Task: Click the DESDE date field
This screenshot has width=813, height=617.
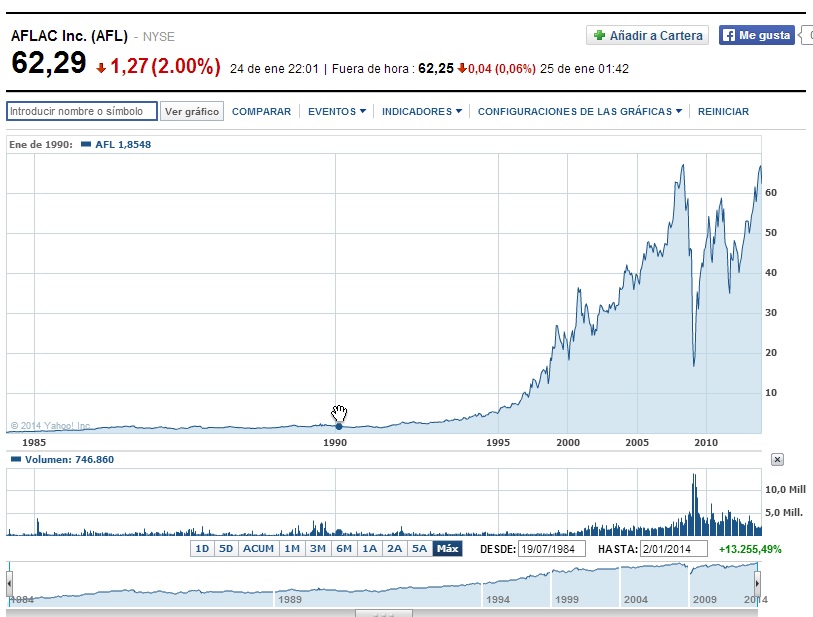Action: click(x=552, y=549)
